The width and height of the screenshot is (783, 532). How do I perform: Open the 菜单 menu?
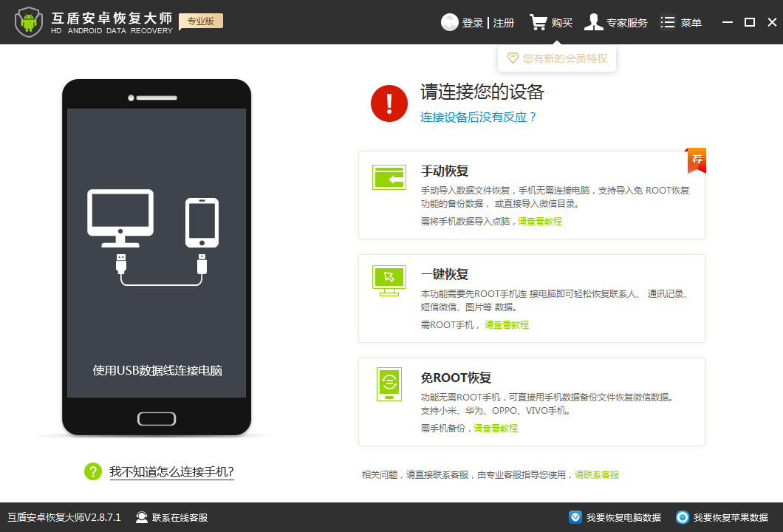point(691,23)
